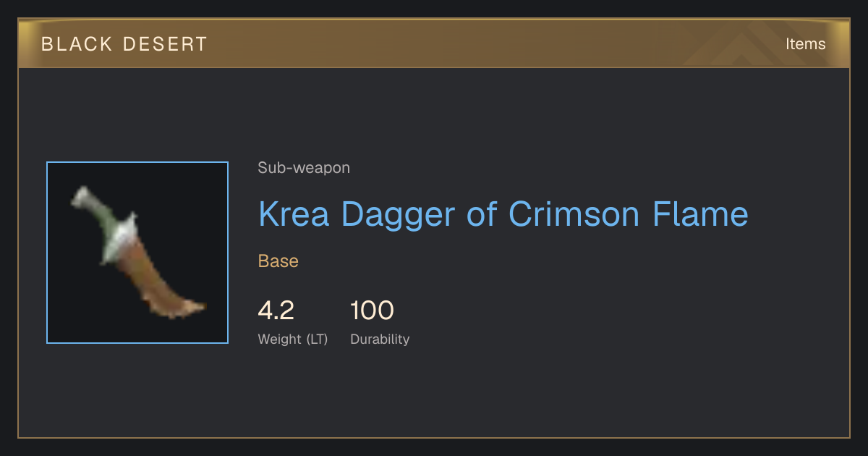The image size is (868, 456).
Task: Click the word "Dagger" in the item name
Action: click(x=399, y=214)
